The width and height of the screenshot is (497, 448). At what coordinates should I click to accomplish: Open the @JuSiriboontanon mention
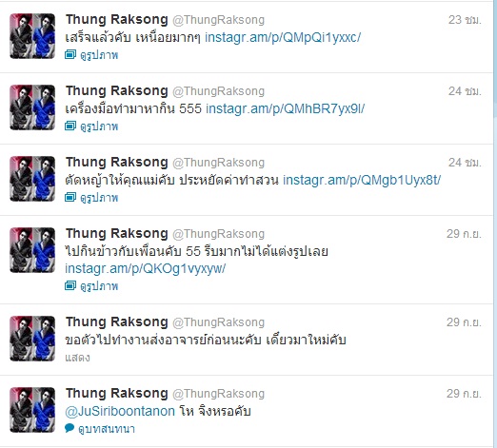[120, 411]
